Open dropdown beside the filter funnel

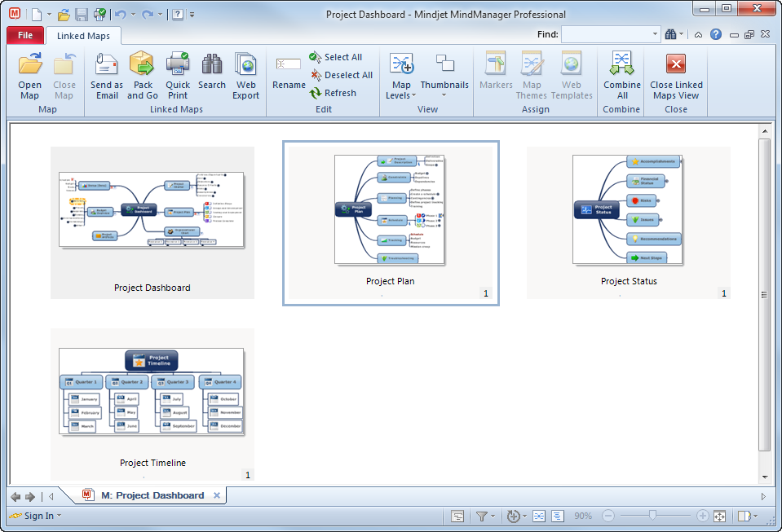(x=493, y=516)
